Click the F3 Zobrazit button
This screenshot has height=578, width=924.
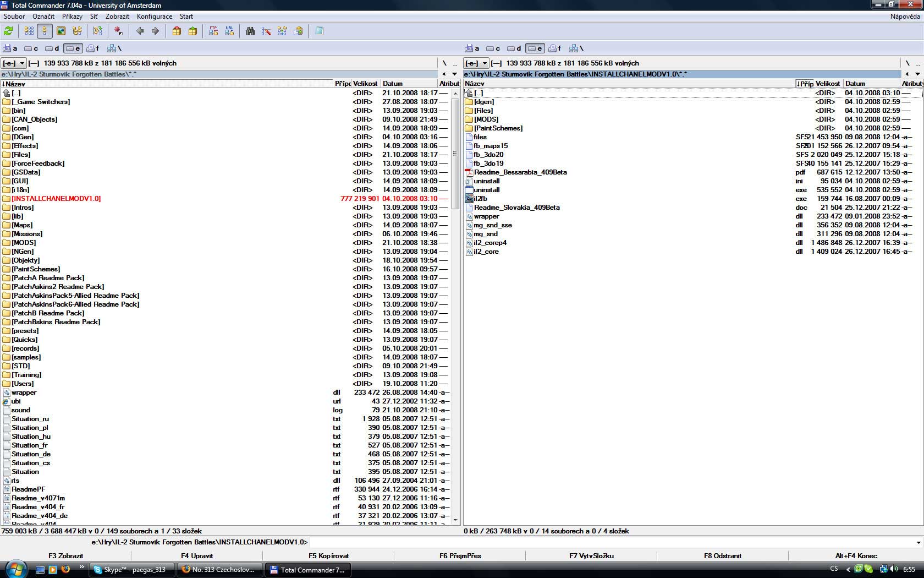tap(66, 555)
